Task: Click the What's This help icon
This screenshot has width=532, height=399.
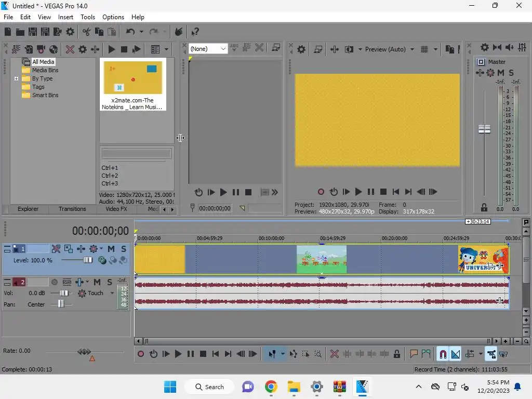Action: [x=195, y=32]
